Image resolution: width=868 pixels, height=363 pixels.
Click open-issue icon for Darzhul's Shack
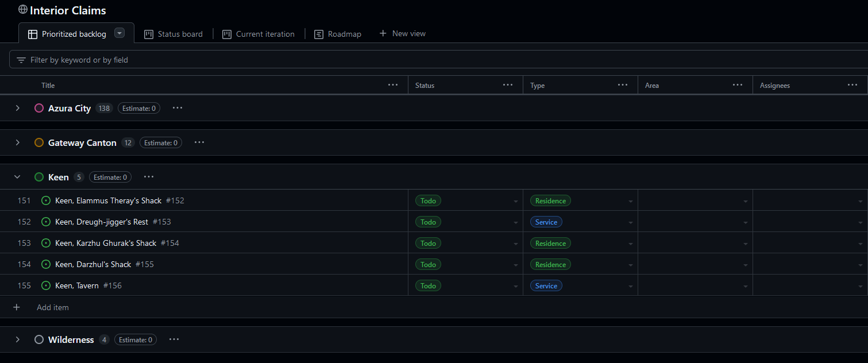click(x=46, y=264)
